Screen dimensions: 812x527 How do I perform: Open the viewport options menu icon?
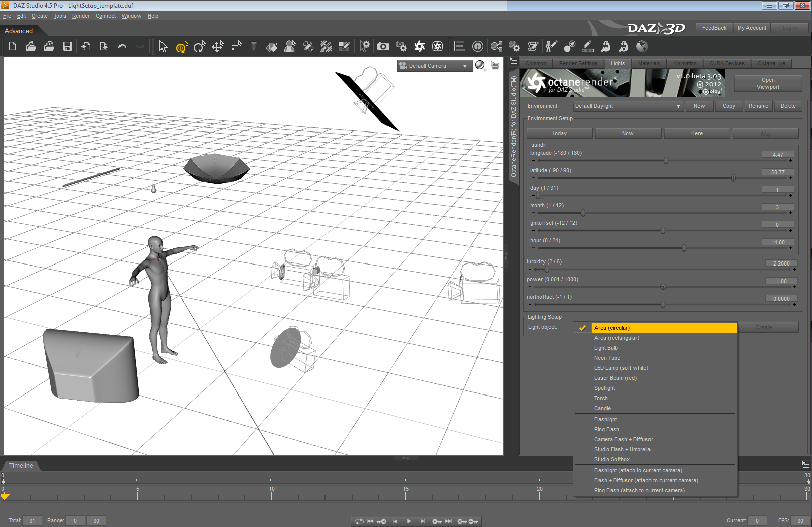point(495,65)
